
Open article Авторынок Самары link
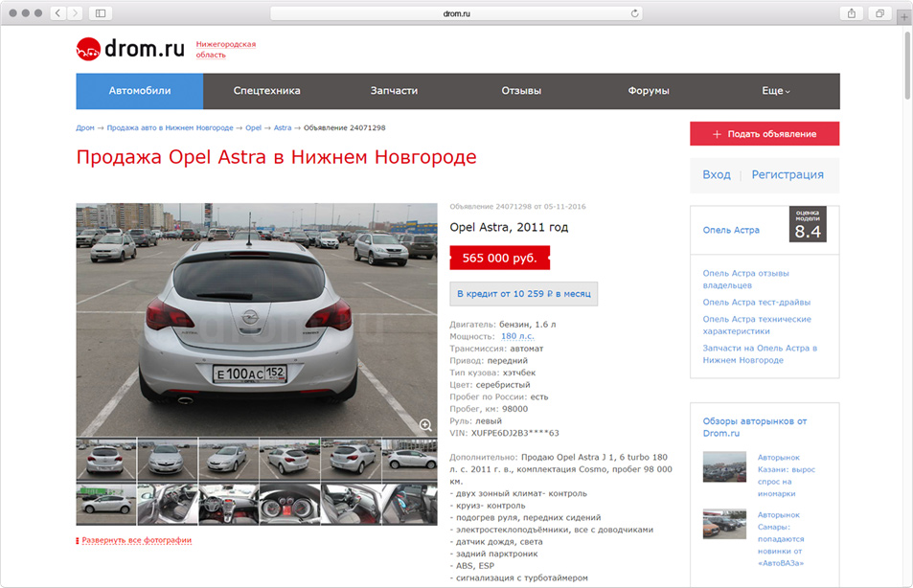[781, 538]
